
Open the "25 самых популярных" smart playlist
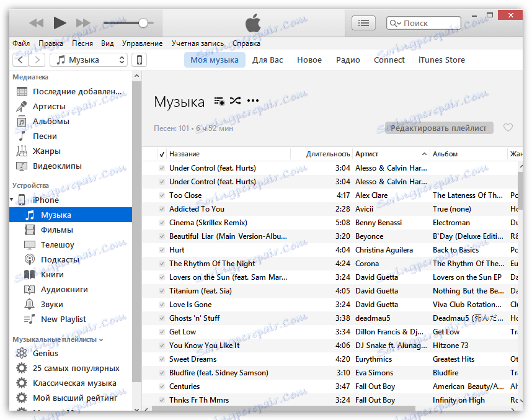point(71,369)
